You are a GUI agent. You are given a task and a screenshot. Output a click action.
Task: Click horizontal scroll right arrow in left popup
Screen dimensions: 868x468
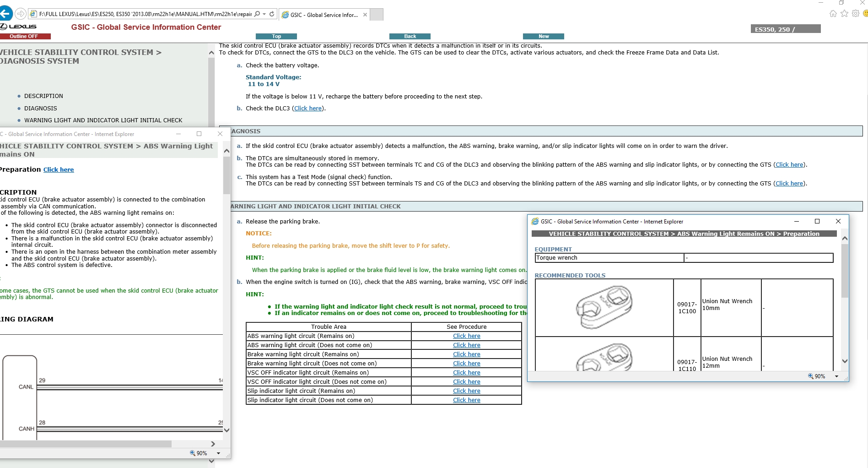click(213, 444)
